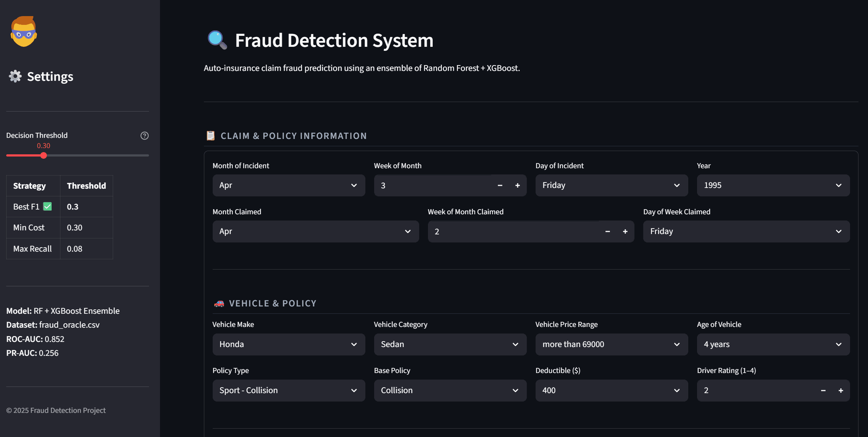868x437 pixels.
Task: Click the © 2025 Fraud Detection Project footer
Action: (56, 410)
